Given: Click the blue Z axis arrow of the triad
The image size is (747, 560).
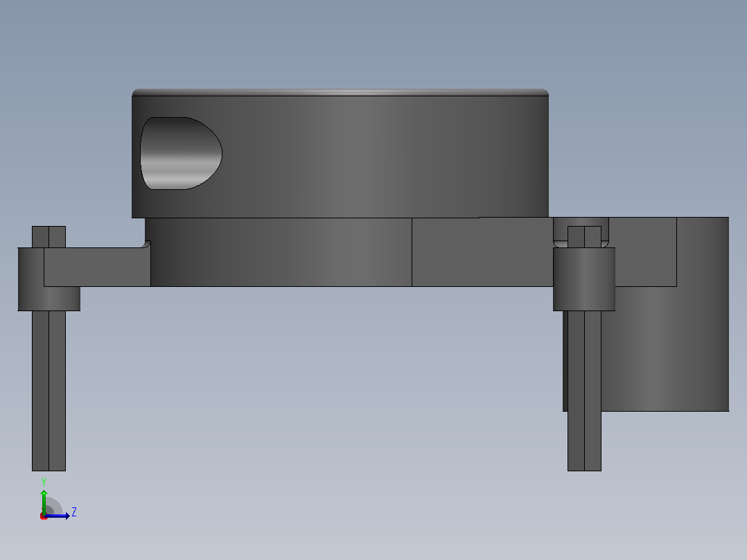Looking at the screenshot, I should point(58,516).
